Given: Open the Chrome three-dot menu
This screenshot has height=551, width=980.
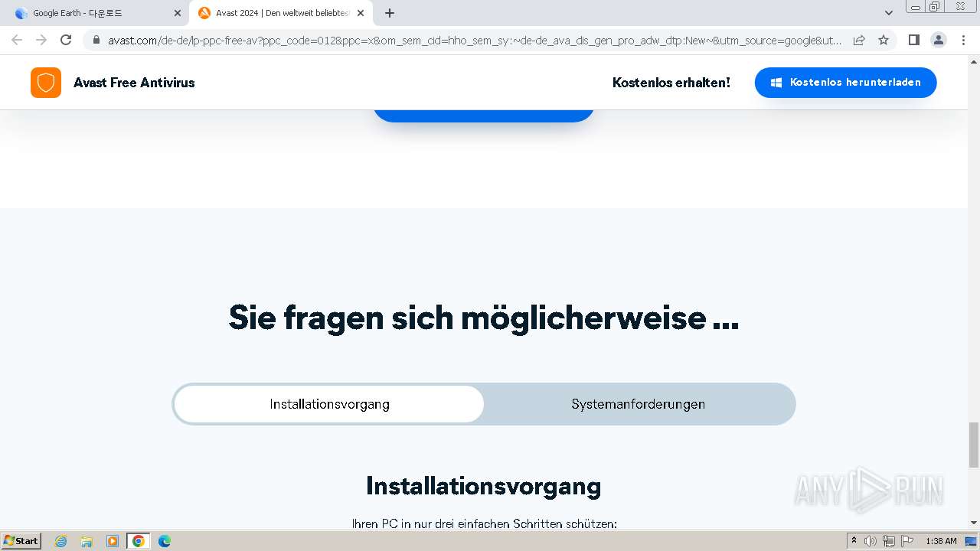Looking at the screenshot, I should tap(964, 40).
